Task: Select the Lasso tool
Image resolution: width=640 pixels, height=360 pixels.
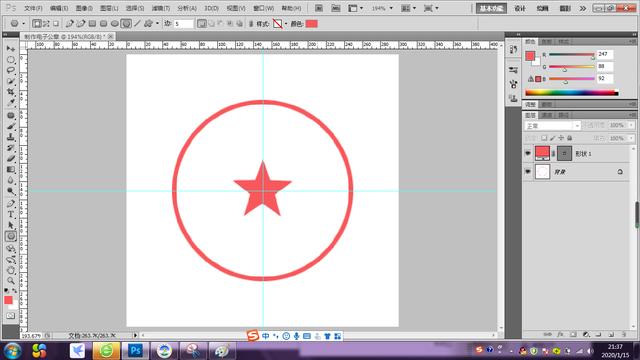Action: coord(11,71)
